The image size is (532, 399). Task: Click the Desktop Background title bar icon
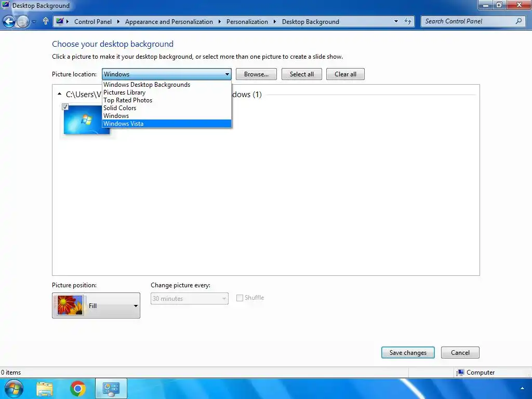pos(5,5)
